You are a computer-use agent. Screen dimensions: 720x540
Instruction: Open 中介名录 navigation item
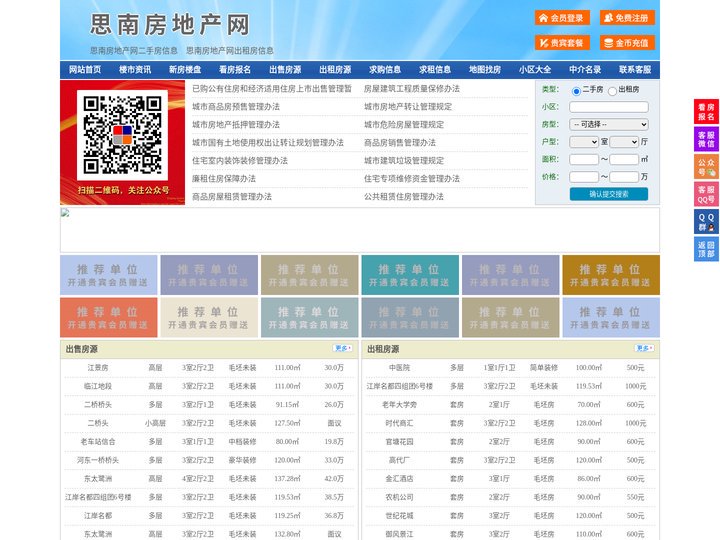click(585, 70)
